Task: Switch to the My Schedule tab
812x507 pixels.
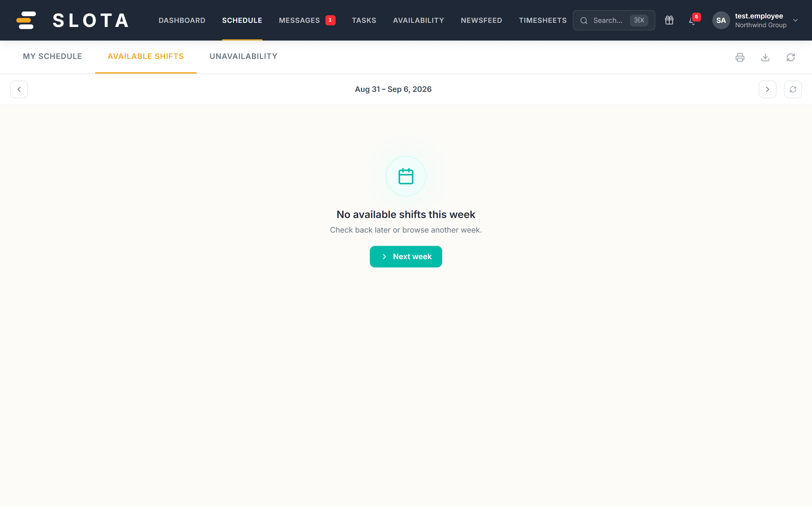Action: point(52,56)
